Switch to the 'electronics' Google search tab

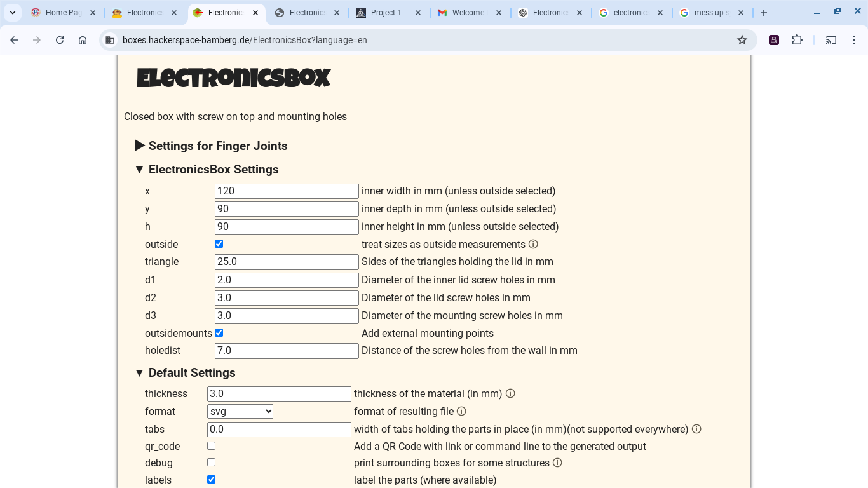tap(632, 13)
